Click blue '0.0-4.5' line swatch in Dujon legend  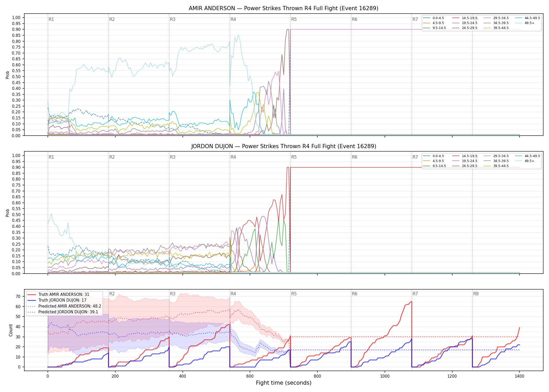coord(426,156)
